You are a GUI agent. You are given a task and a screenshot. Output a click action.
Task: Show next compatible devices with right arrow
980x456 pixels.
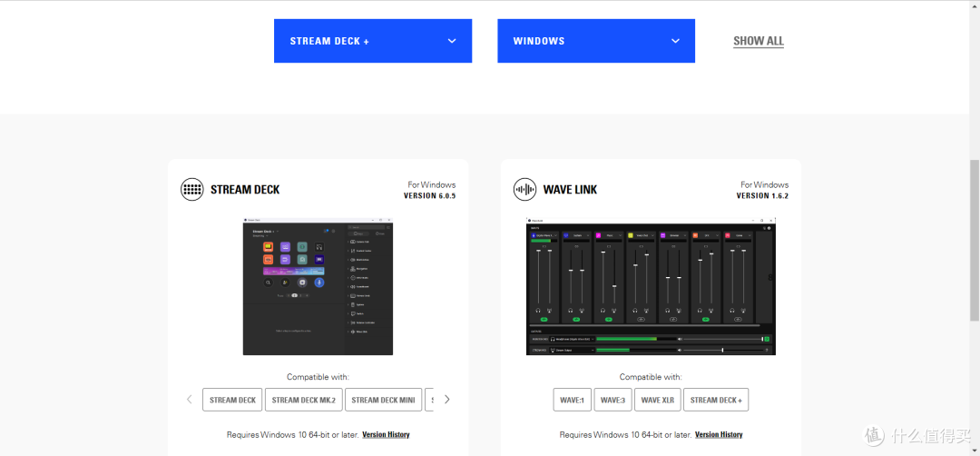446,399
